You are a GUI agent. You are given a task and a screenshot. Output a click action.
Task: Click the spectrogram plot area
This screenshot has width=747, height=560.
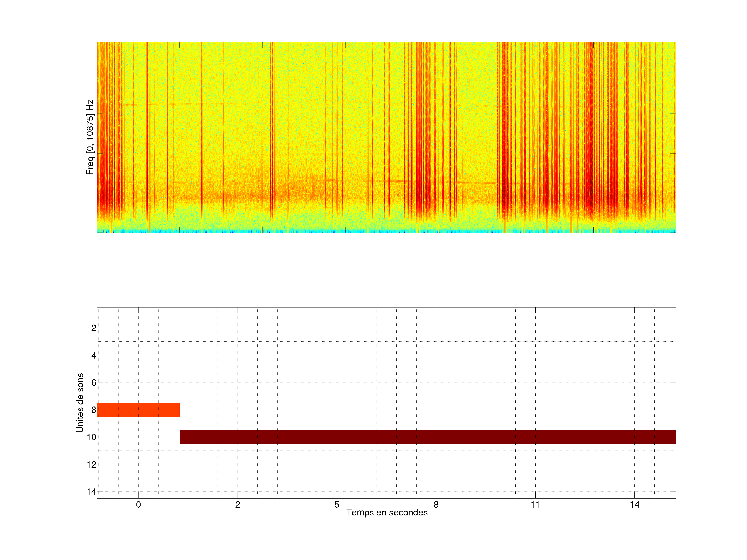point(386,135)
